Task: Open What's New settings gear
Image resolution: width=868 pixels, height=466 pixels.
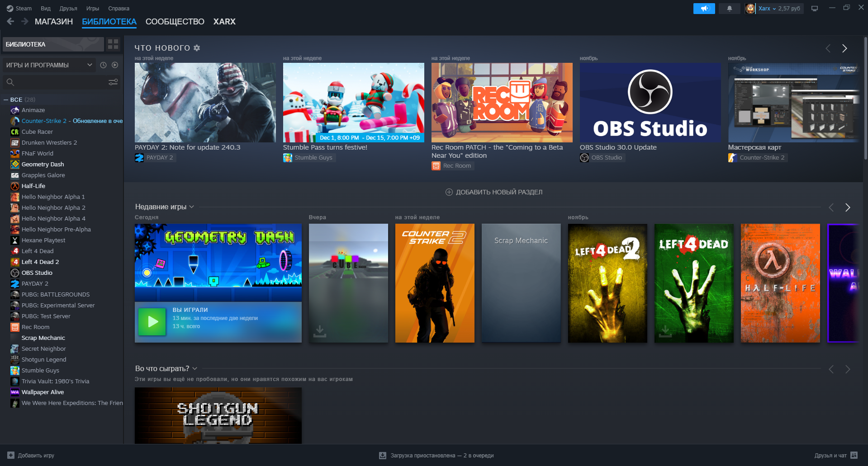Action: coord(197,48)
